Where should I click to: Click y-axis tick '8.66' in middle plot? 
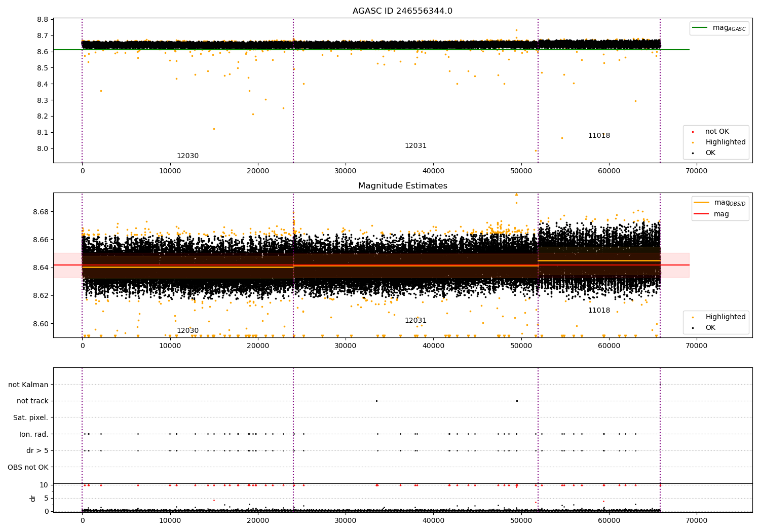tap(41, 240)
